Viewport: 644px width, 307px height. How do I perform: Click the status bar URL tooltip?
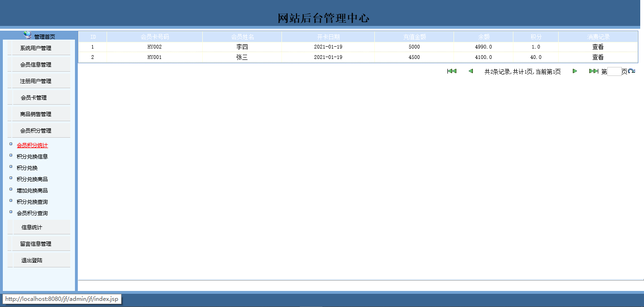point(62,299)
